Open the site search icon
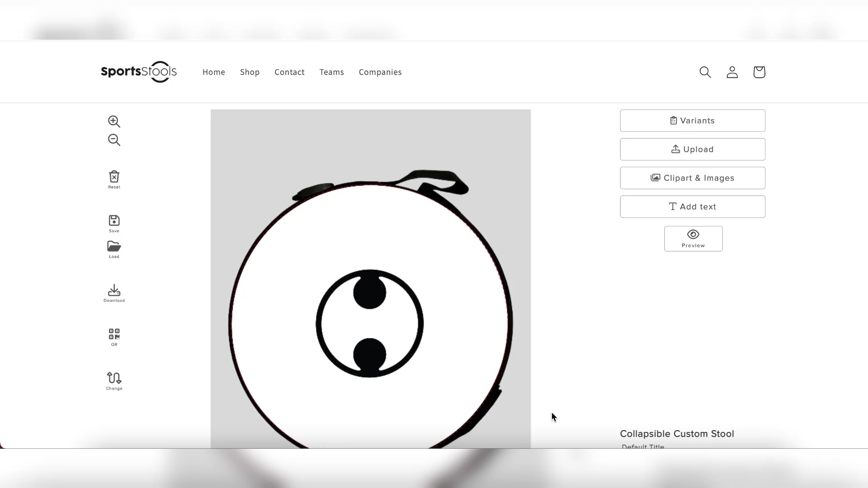The height and width of the screenshot is (488, 868). [705, 72]
